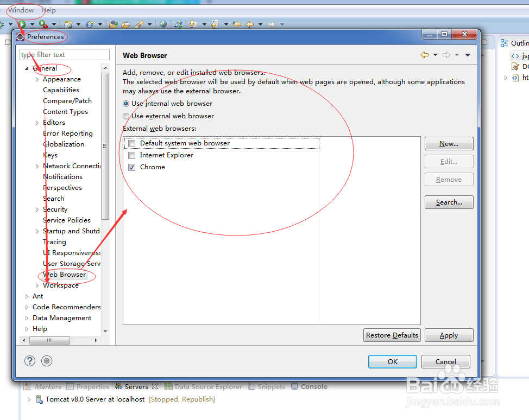Close the Servers view tab X icon
The height and width of the screenshot is (420, 529).
[155, 386]
